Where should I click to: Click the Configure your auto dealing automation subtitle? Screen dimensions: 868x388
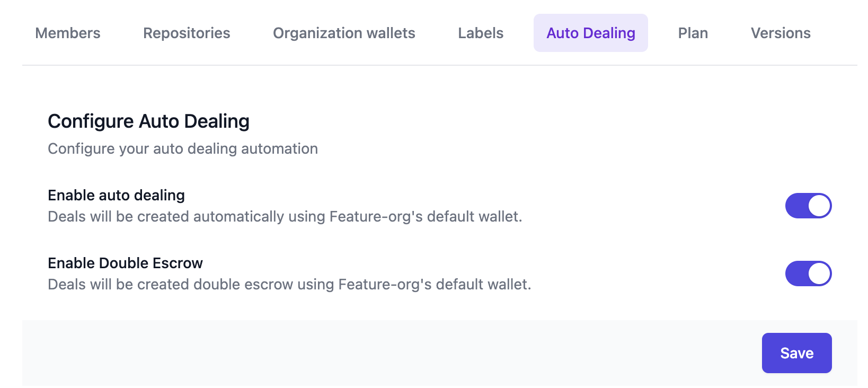(182, 148)
